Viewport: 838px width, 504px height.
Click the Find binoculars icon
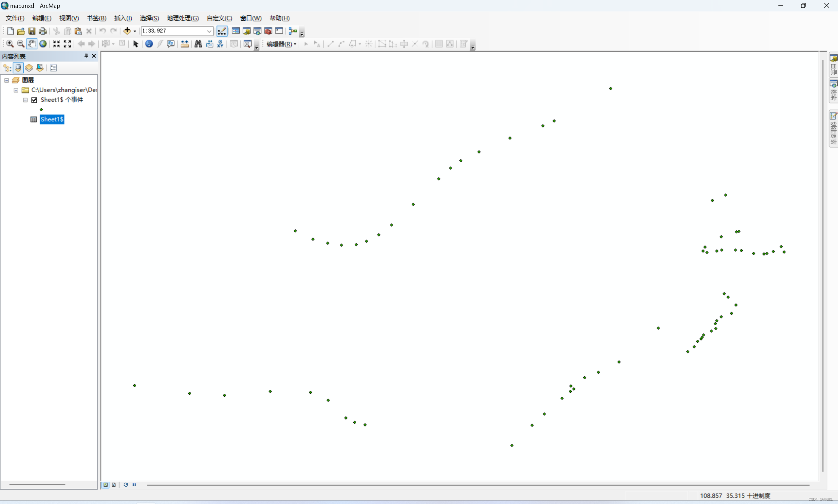coord(198,44)
